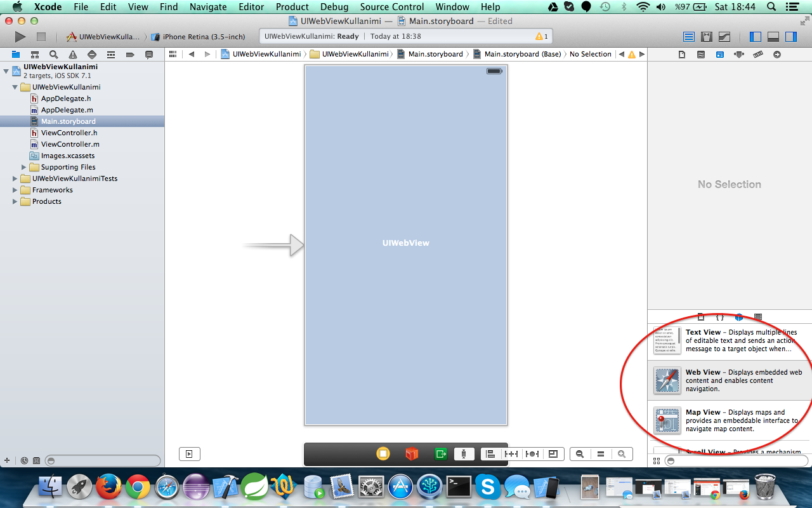Go back in jump bar history
This screenshot has width=812, height=508.
coord(192,55)
